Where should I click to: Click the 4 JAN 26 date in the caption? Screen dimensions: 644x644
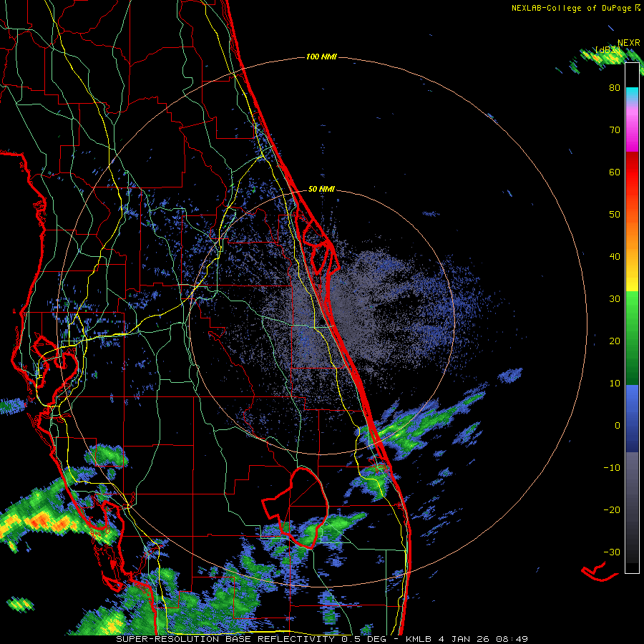tap(464, 639)
